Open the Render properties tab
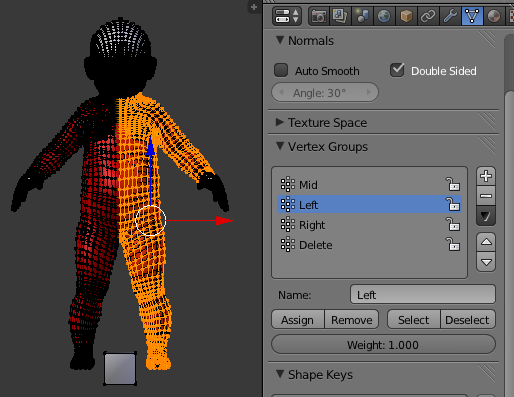Image resolution: width=514 pixels, height=397 pixels. pos(319,16)
